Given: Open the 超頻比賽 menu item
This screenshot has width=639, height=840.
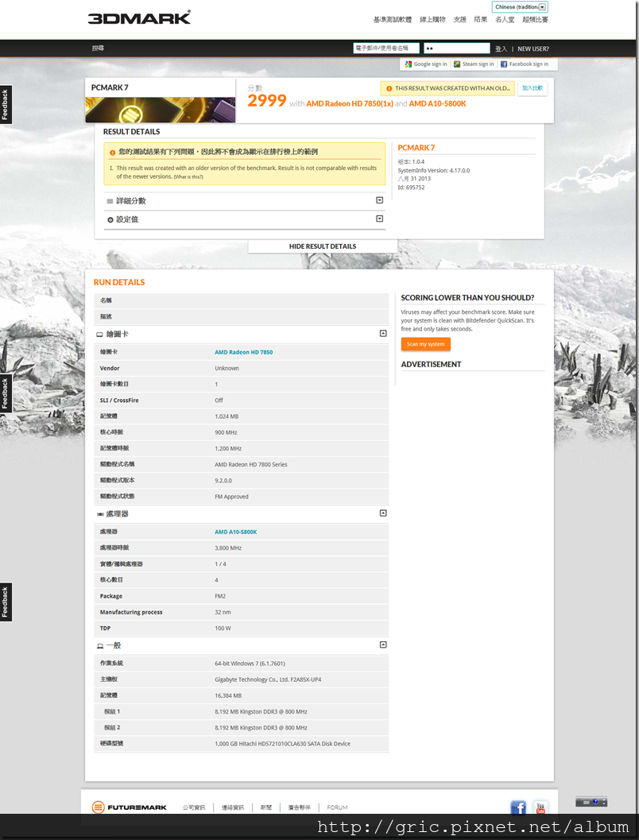Looking at the screenshot, I should pyautogui.click(x=535, y=20).
